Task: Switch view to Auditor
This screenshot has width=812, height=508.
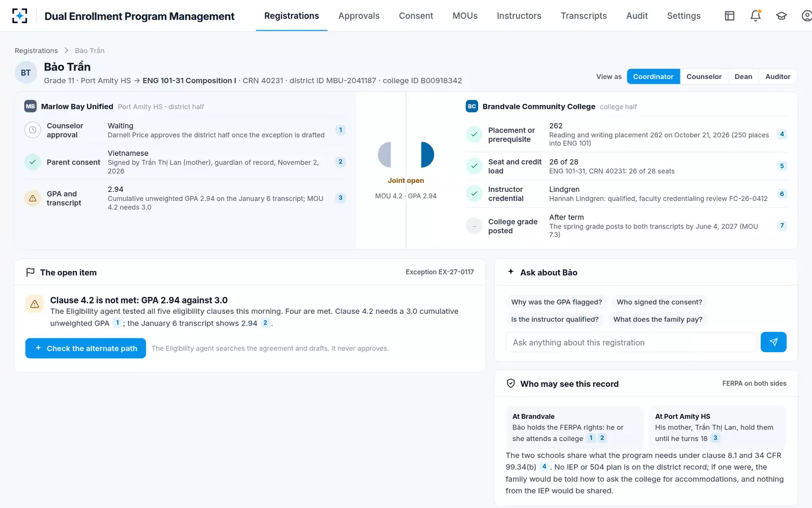Action: point(778,77)
